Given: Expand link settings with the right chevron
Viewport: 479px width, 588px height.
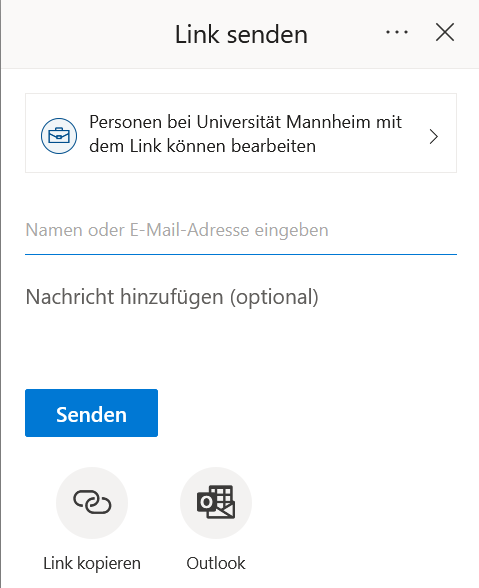Looking at the screenshot, I should (434, 136).
